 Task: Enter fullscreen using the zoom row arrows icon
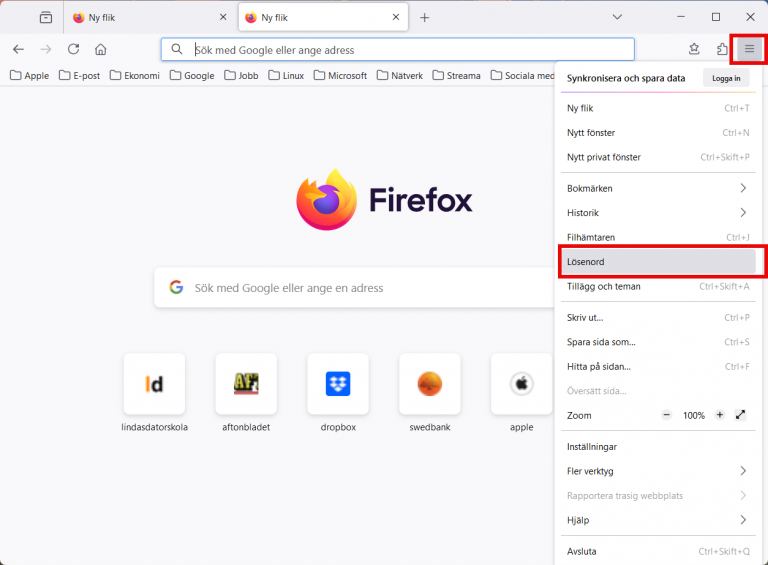click(740, 415)
